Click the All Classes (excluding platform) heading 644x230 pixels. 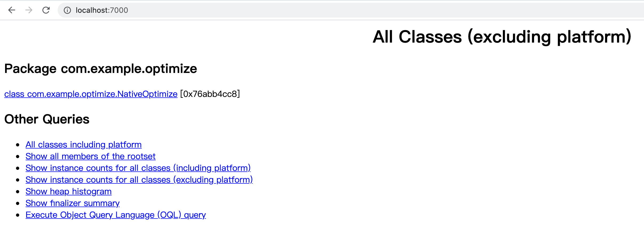click(x=502, y=37)
